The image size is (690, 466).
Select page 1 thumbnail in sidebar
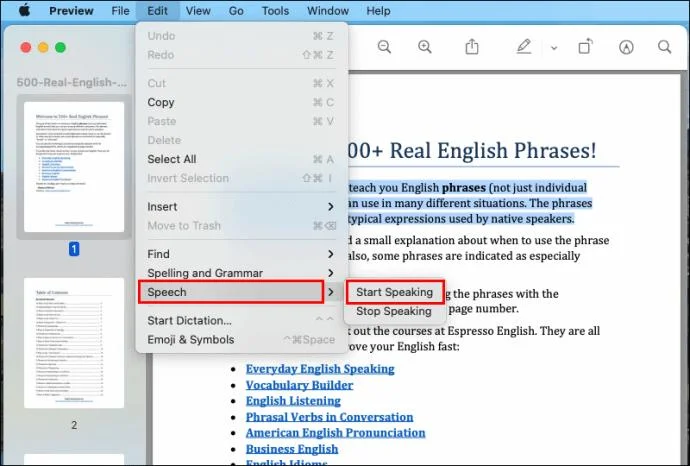pos(74,167)
